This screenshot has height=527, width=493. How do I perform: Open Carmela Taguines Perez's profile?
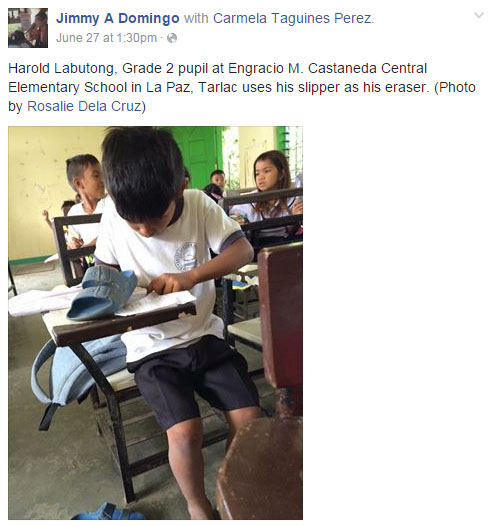tap(292, 18)
